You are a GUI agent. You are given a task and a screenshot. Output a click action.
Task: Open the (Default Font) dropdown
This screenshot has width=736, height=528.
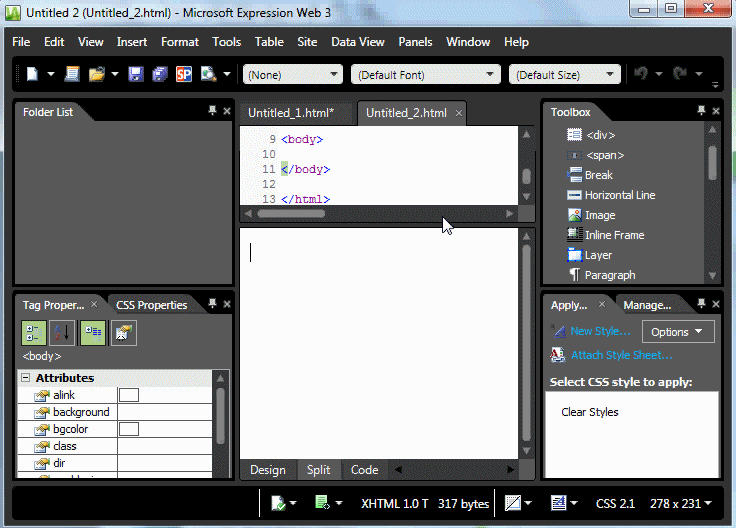(426, 74)
